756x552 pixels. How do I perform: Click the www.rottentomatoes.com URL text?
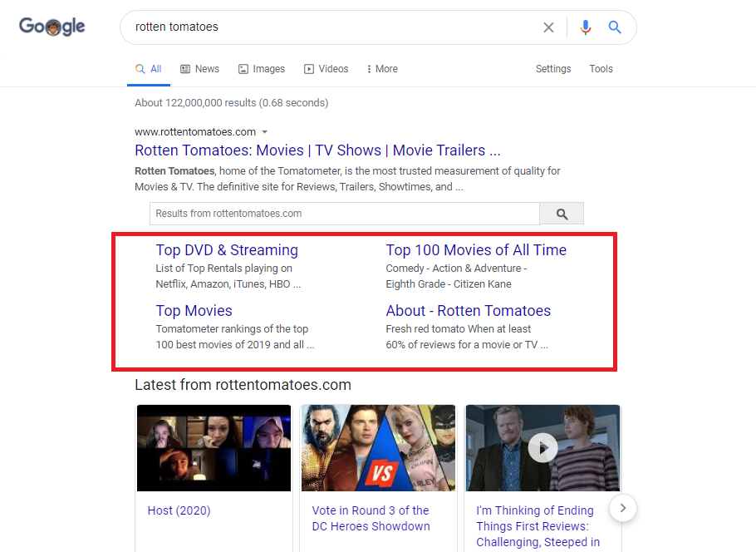195,132
